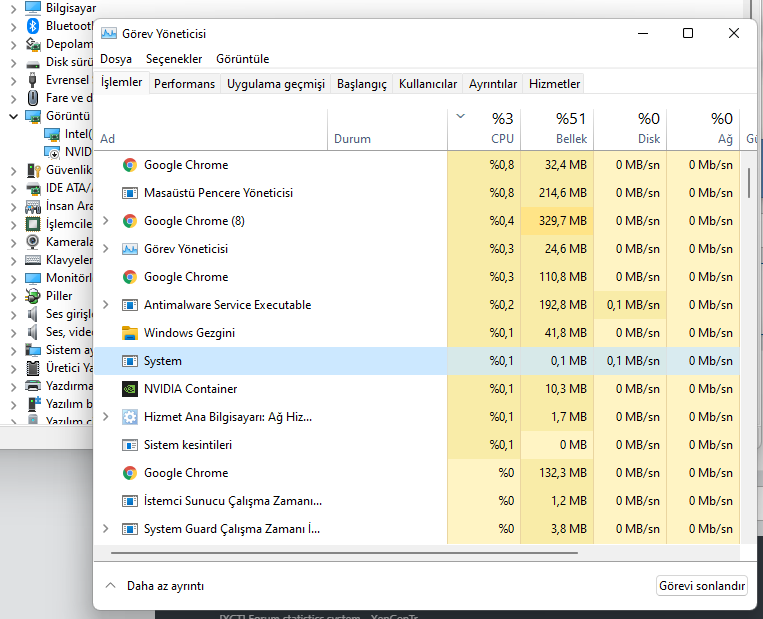
Task: Expand the Google Chrome (8) process group
Action: (x=106, y=221)
